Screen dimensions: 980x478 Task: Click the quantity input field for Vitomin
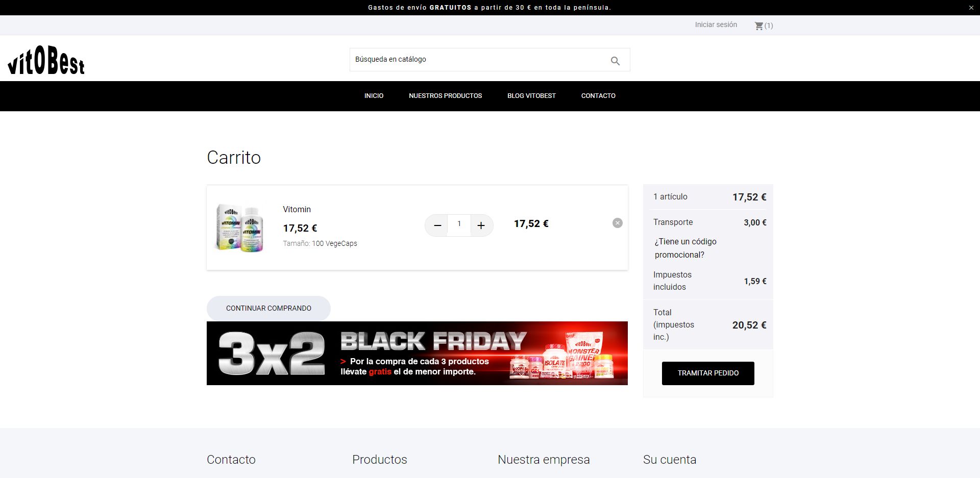[459, 224]
